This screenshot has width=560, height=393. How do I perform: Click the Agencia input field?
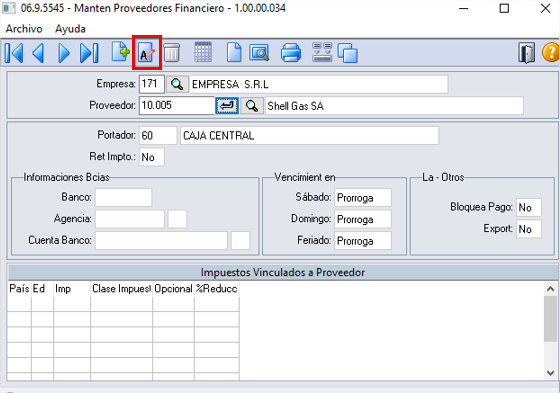[x=130, y=219]
